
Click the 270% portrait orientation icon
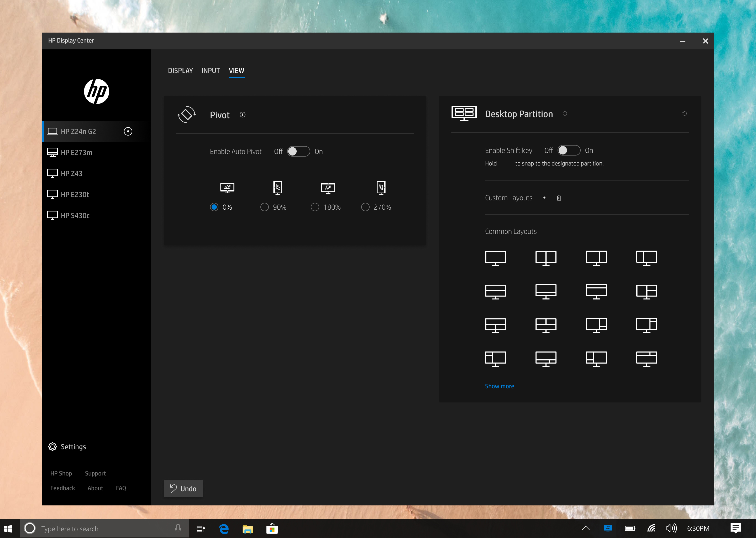coord(381,188)
